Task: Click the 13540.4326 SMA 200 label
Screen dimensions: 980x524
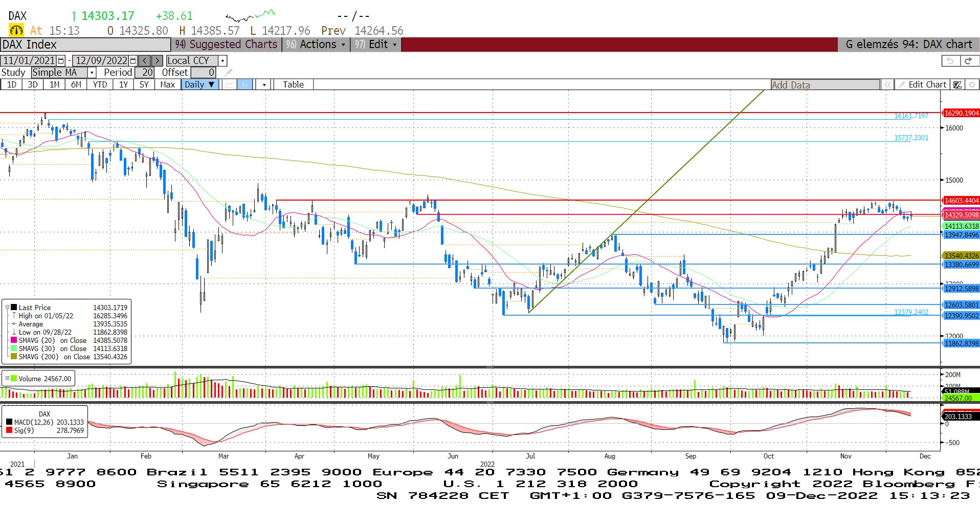Action: [961, 256]
